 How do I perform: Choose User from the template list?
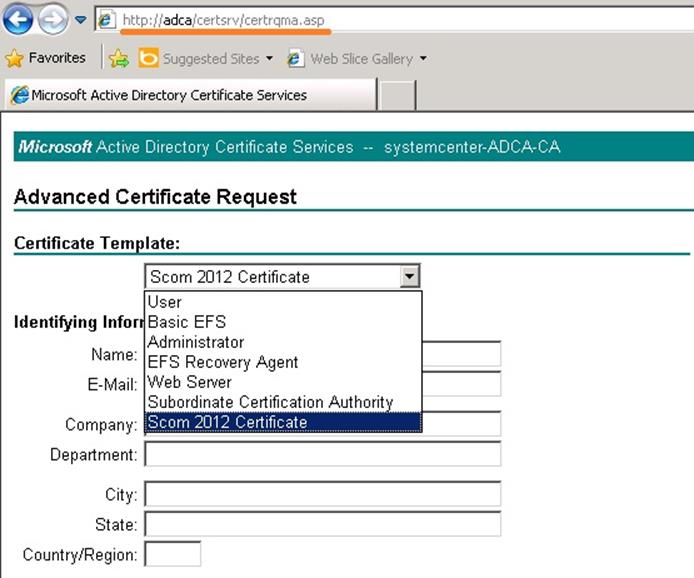coord(283,302)
